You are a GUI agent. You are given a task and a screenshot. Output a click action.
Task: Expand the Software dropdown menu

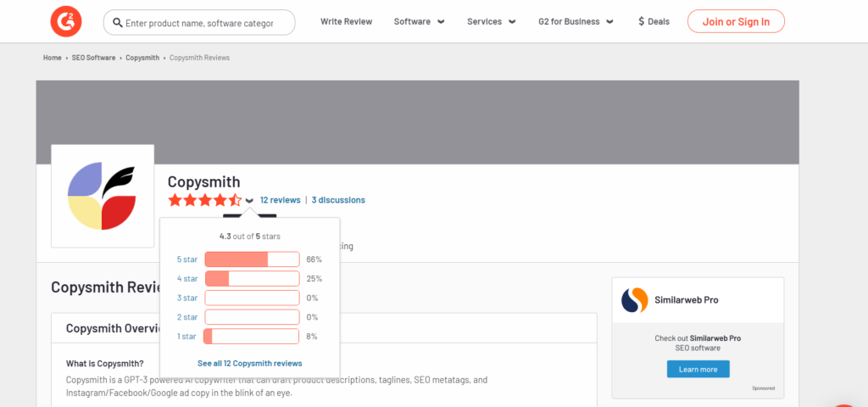pyautogui.click(x=420, y=22)
